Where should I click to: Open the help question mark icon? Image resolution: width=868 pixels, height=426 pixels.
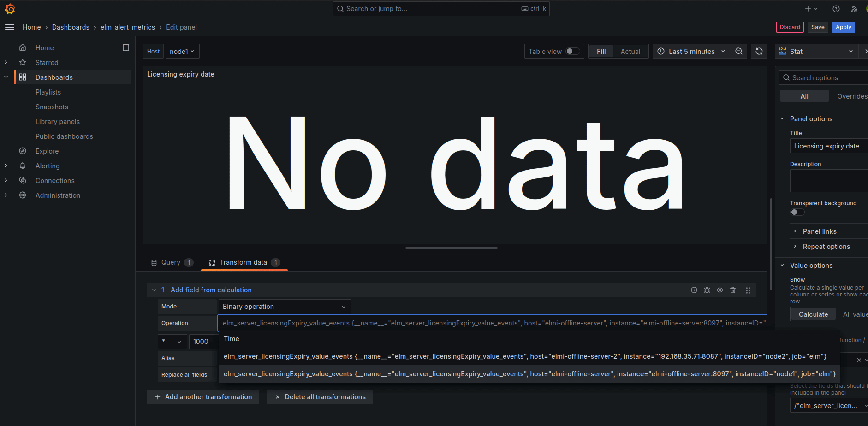click(836, 9)
